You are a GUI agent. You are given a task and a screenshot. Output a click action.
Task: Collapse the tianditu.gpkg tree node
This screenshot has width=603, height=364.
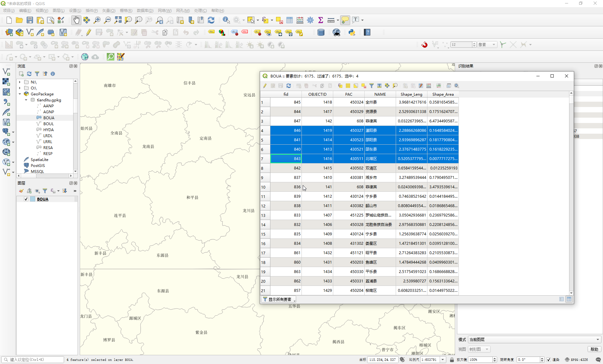[x=26, y=100]
